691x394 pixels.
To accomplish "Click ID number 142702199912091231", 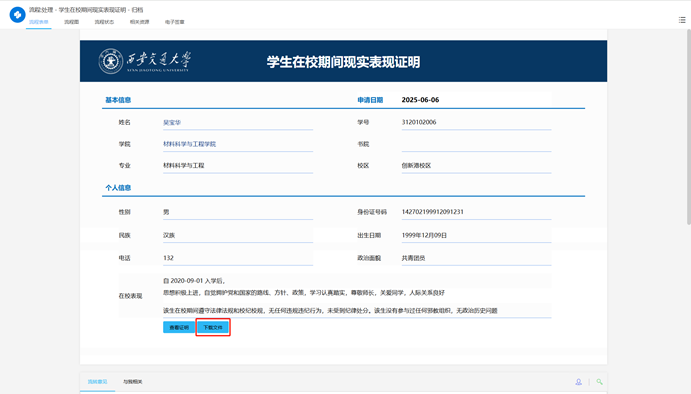I will 432,212.
